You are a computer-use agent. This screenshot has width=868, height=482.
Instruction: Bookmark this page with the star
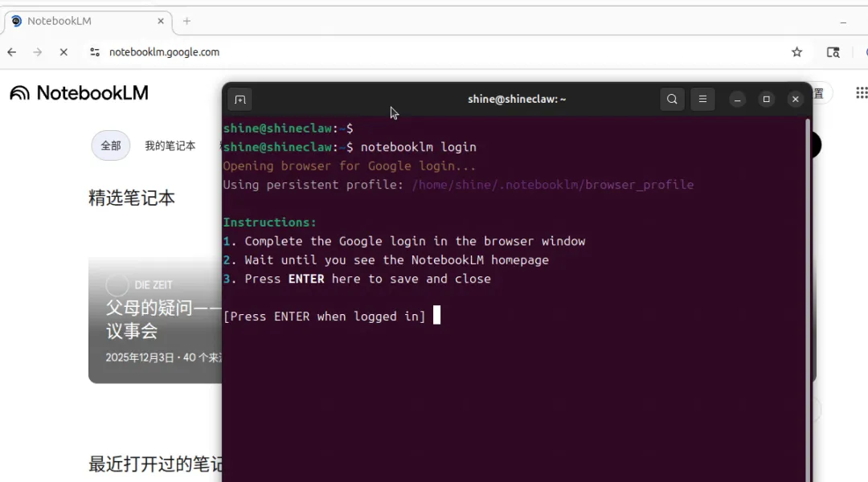796,52
